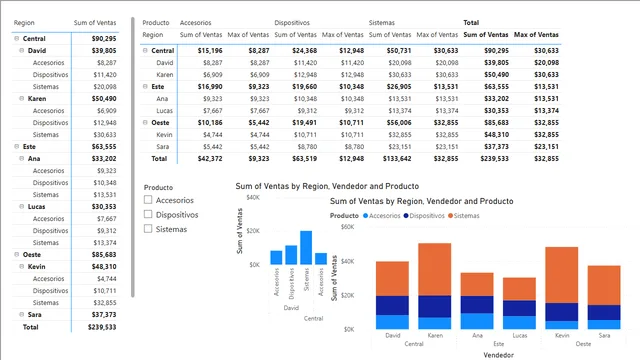Select Sara's Sistemas orange bar segment
This screenshot has width=640, height=360.
click(604, 285)
